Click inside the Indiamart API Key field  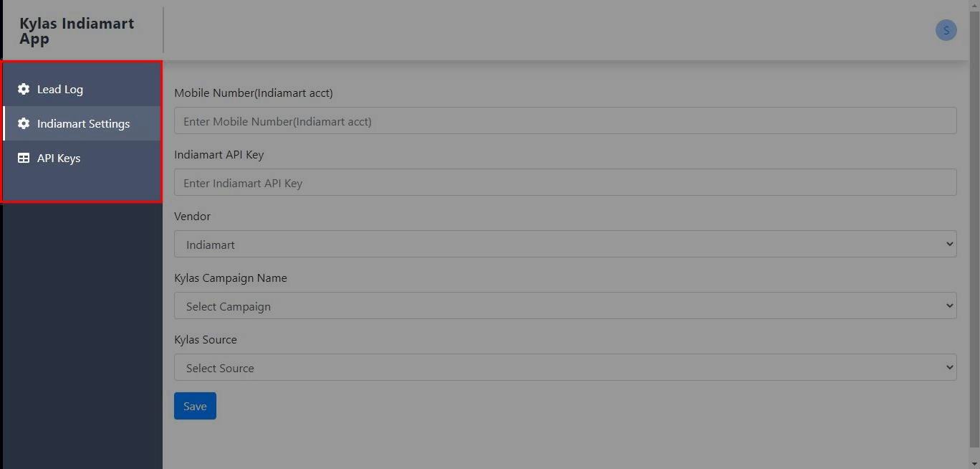(565, 182)
